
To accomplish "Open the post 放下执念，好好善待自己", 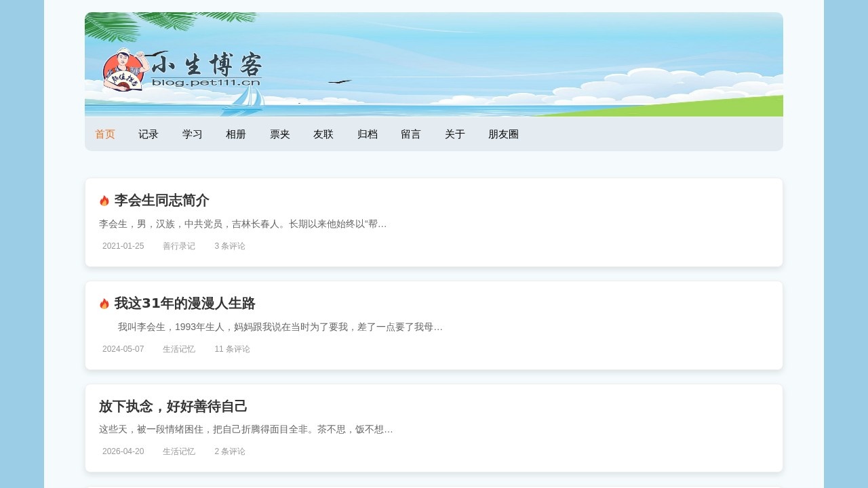I will click(x=173, y=407).
